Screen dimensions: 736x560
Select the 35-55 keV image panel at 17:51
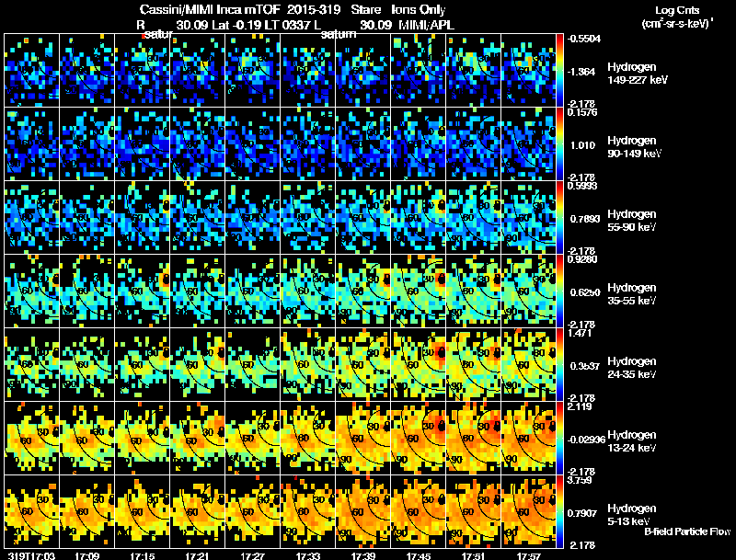tap(474, 291)
